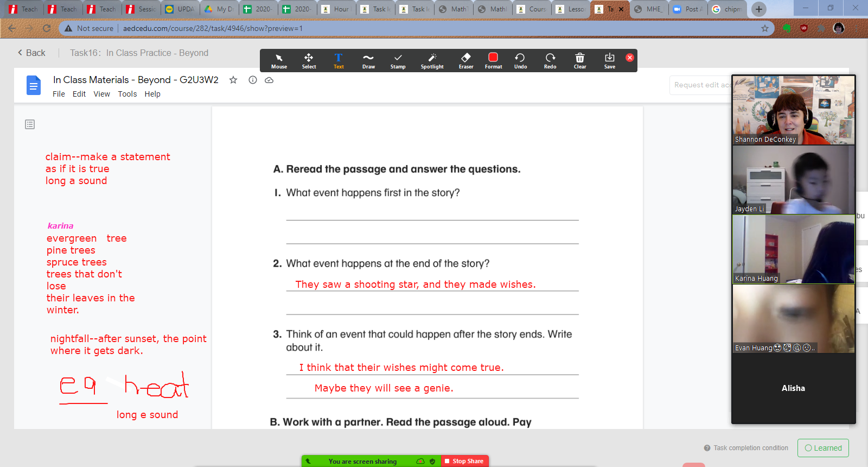Redo the annotation
Screen dimensions: 868x467
550,61
